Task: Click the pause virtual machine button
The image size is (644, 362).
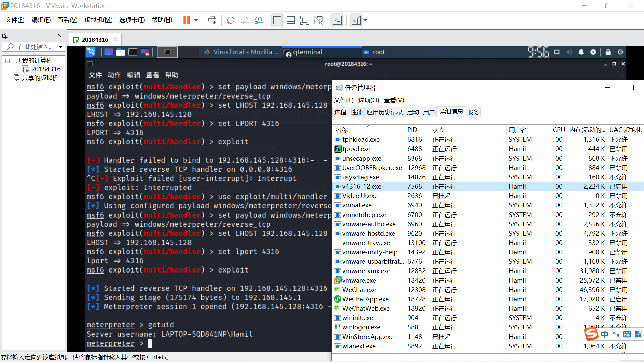Action: coord(186,20)
